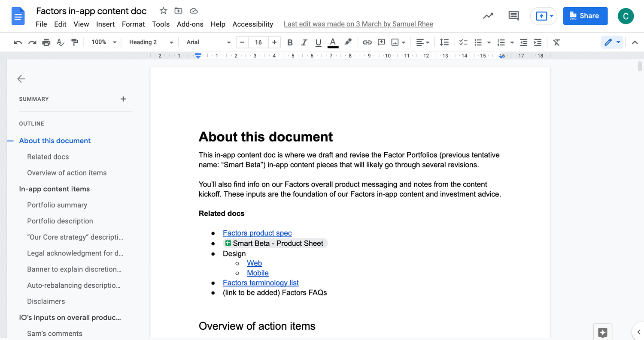Click the Insert image icon
The width and height of the screenshot is (644, 340).
point(395,42)
